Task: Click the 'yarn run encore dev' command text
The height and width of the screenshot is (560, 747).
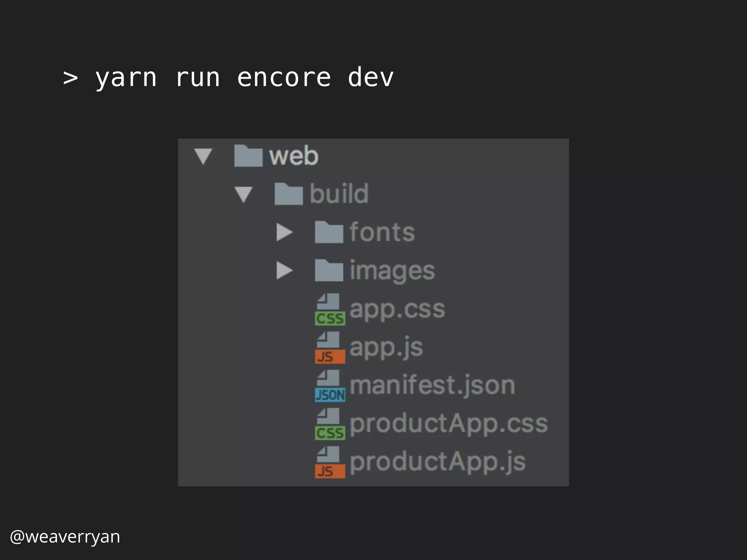Action: point(244,78)
